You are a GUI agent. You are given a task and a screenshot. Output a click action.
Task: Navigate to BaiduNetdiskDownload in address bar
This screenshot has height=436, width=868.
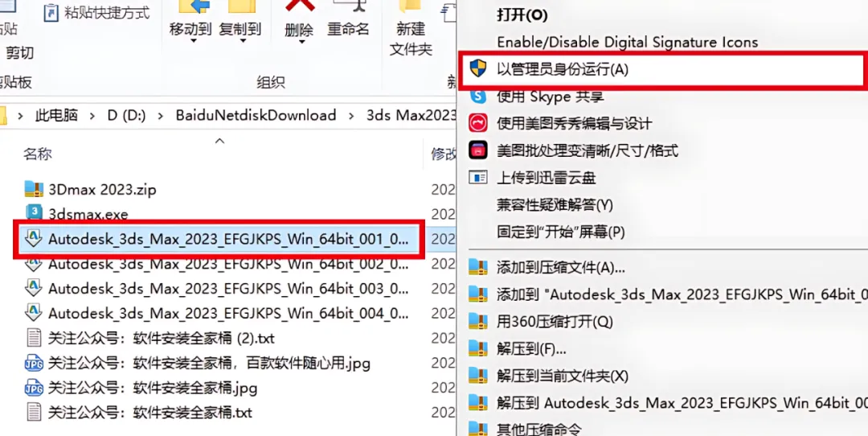click(256, 115)
